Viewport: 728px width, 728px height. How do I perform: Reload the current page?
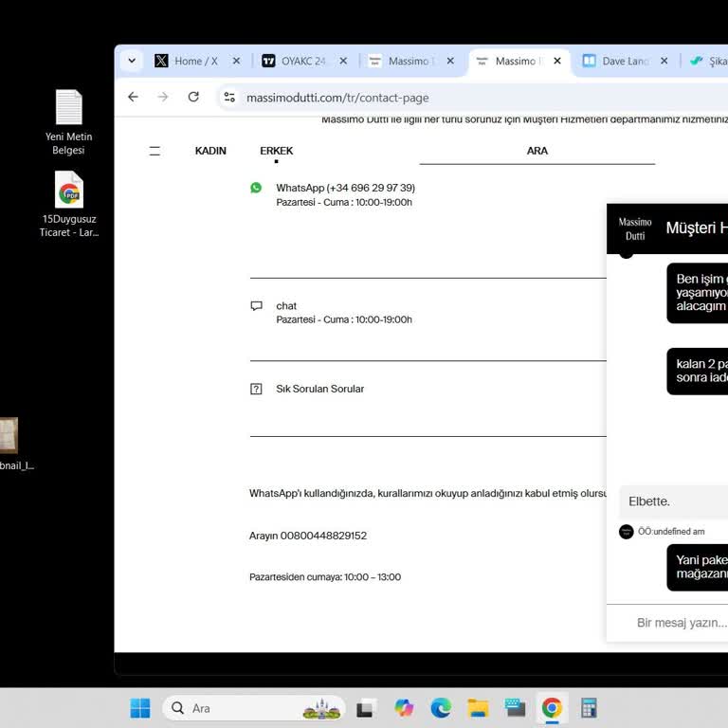193,97
